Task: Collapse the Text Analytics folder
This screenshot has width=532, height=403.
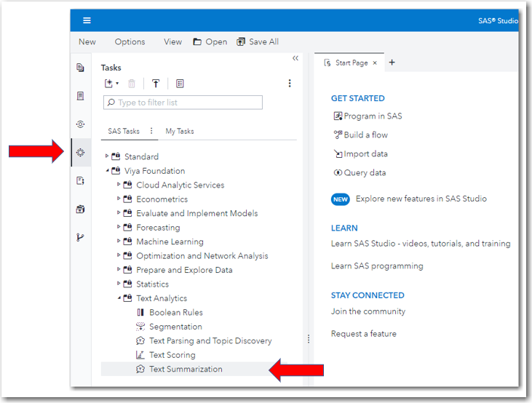Action: tap(119, 298)
